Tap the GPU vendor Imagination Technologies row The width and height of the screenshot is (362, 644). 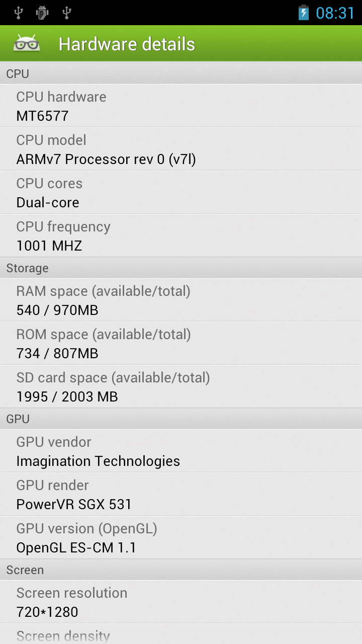(x=181, y=451)
